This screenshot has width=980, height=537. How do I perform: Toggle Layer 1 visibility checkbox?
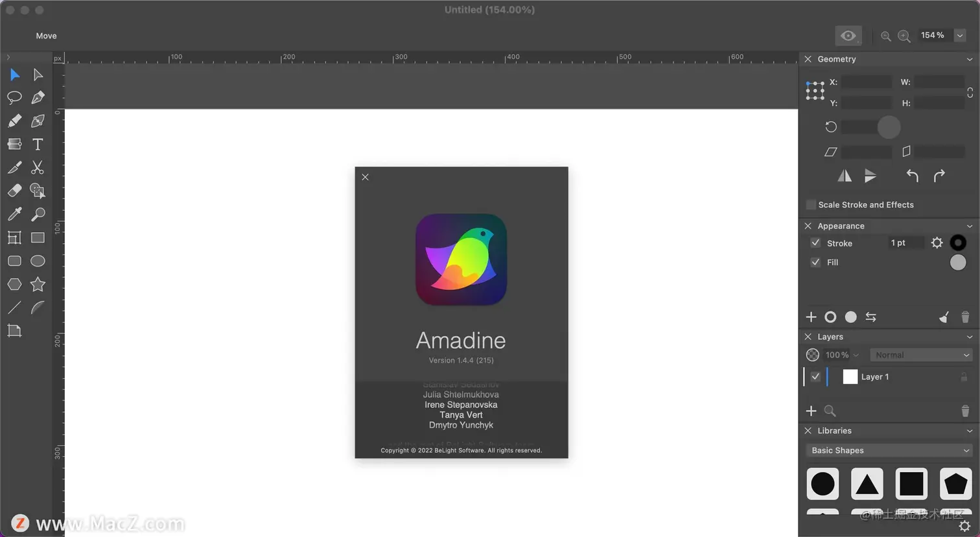coord(815,377)
